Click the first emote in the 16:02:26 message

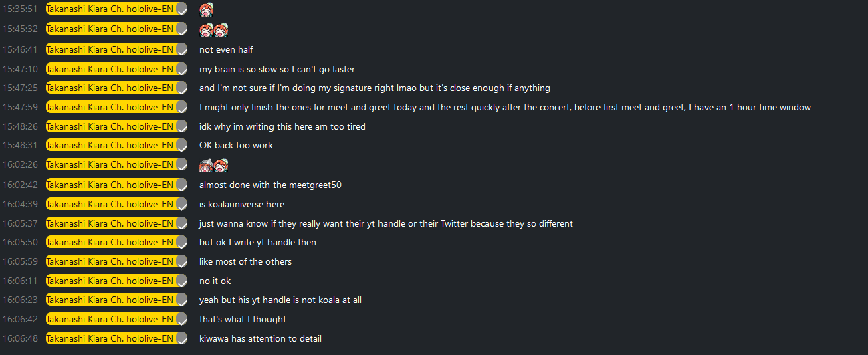[207, 165]
